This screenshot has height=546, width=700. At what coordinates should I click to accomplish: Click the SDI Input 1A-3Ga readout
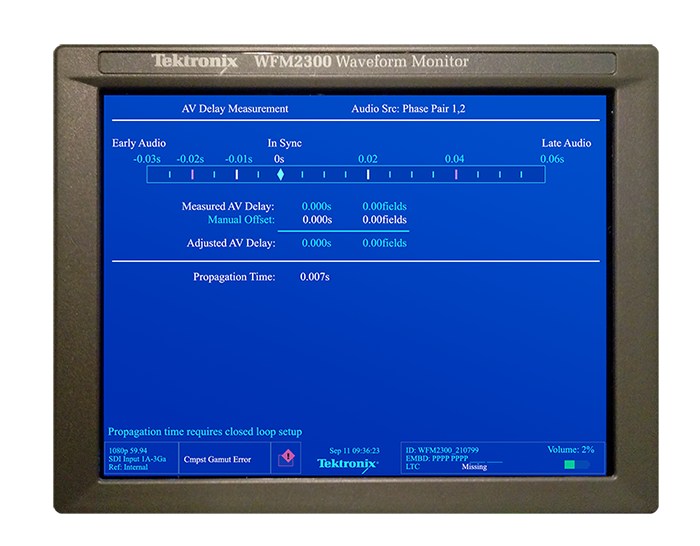click(137, 459)
